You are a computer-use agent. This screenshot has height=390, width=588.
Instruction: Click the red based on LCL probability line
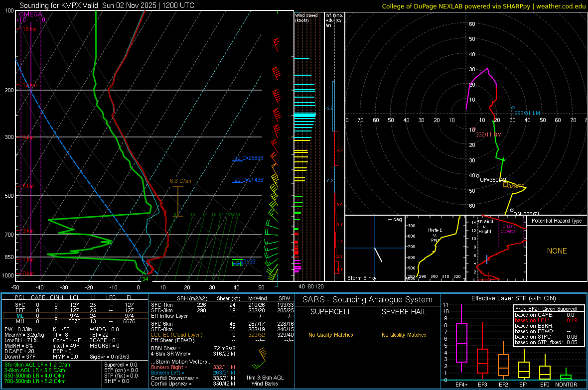coord(546,320)
